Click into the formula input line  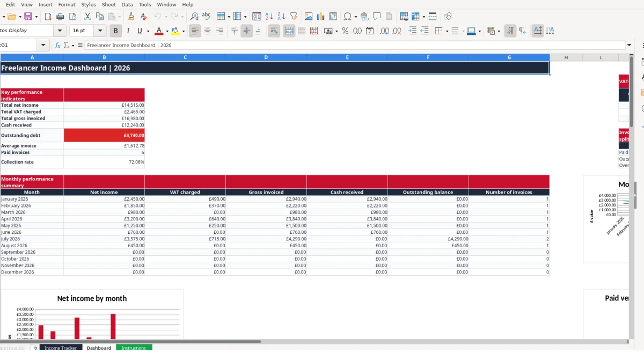[355, 46]
